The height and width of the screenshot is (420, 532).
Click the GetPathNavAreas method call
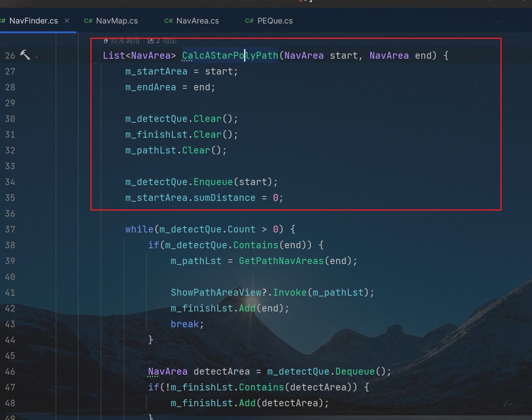click(x=281, y=261)
